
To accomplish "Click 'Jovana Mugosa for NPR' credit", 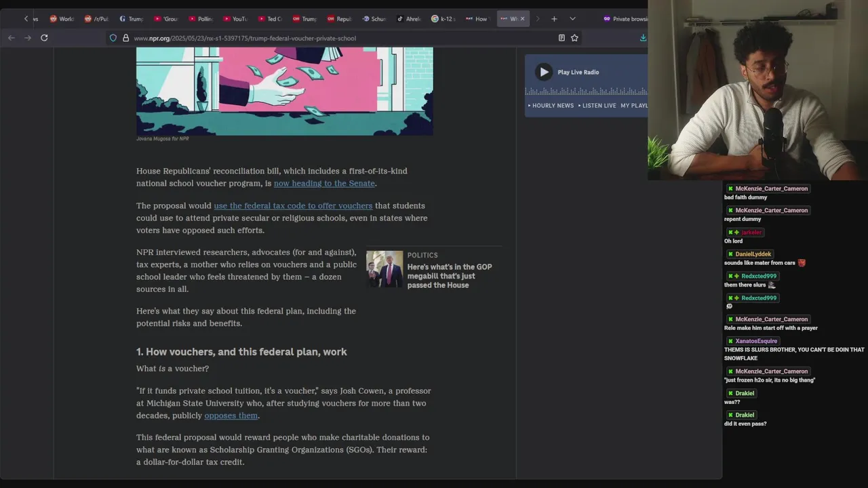I will (x=163, y=139).
